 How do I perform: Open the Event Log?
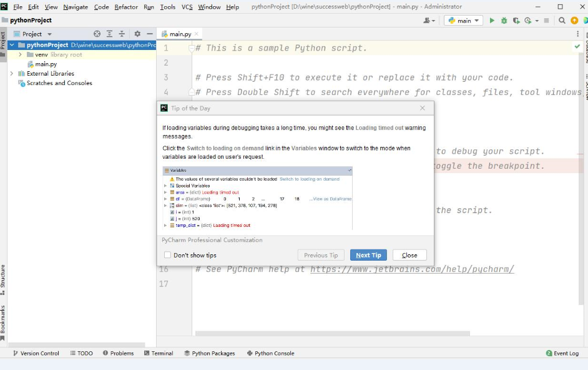pyautogui.click(x=562, y=353)
